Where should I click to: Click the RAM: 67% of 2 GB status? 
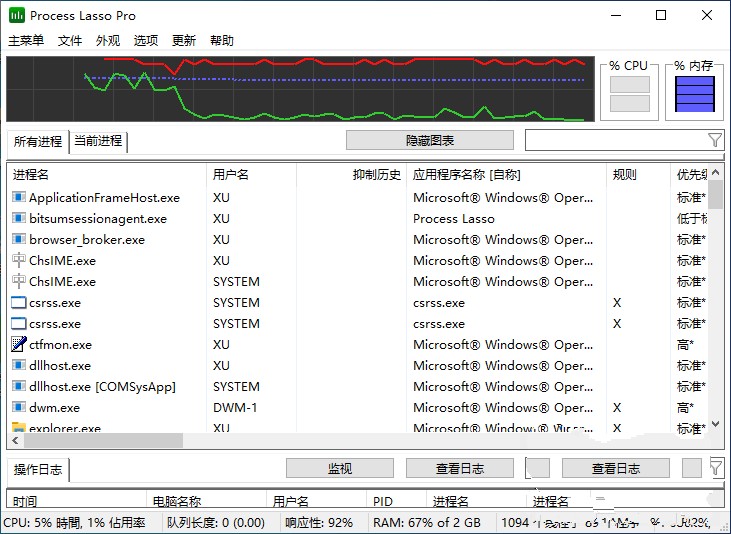[x=427, y=522]
